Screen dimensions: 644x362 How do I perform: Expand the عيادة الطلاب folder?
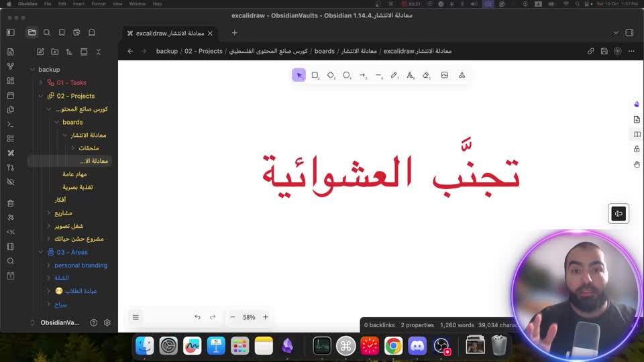[49, 291]
